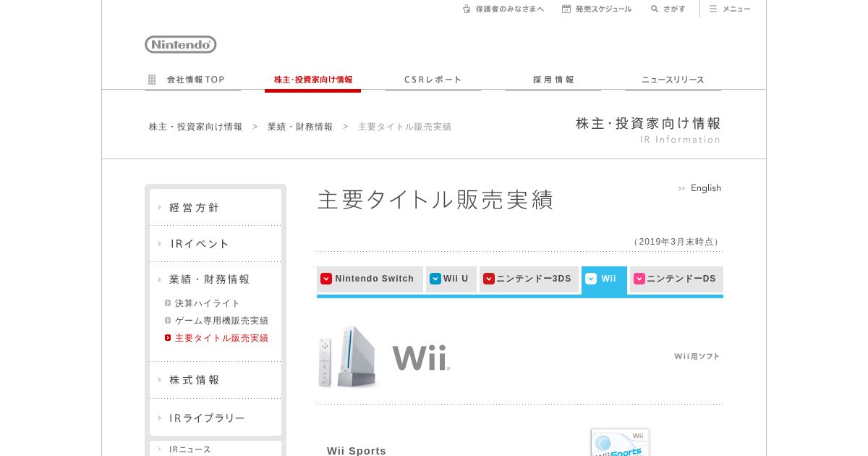Click the 保護者のみなさまへ person icon

point(467,9)
